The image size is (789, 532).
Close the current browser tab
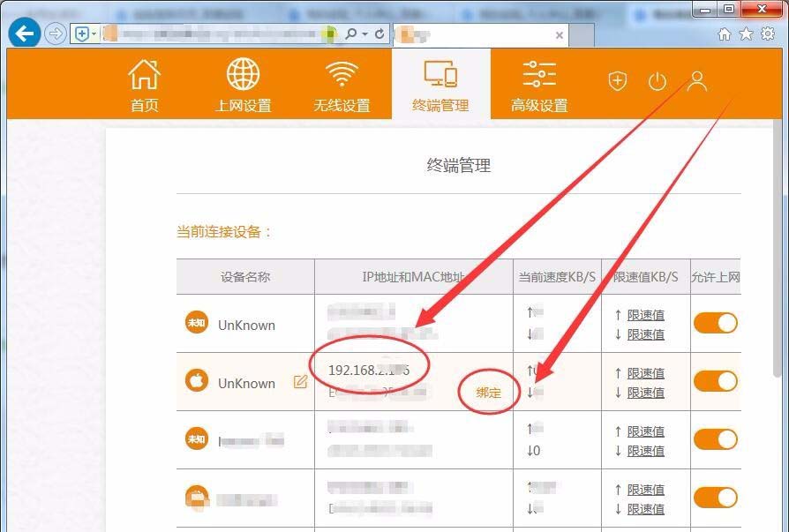coord(559,34)
